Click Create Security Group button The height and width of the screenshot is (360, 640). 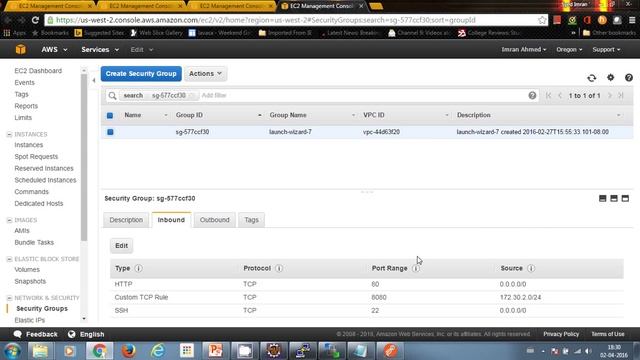pyautogui.click(x=141, y=73)
